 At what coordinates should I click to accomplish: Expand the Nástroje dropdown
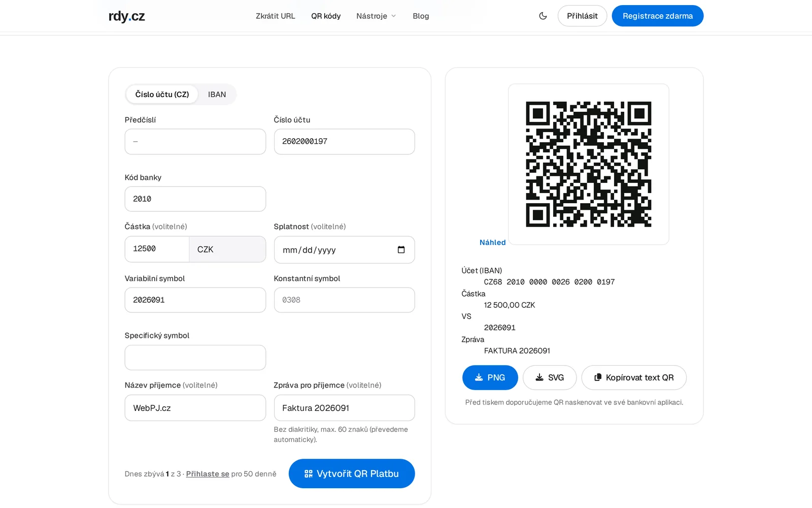click(376, 16)
